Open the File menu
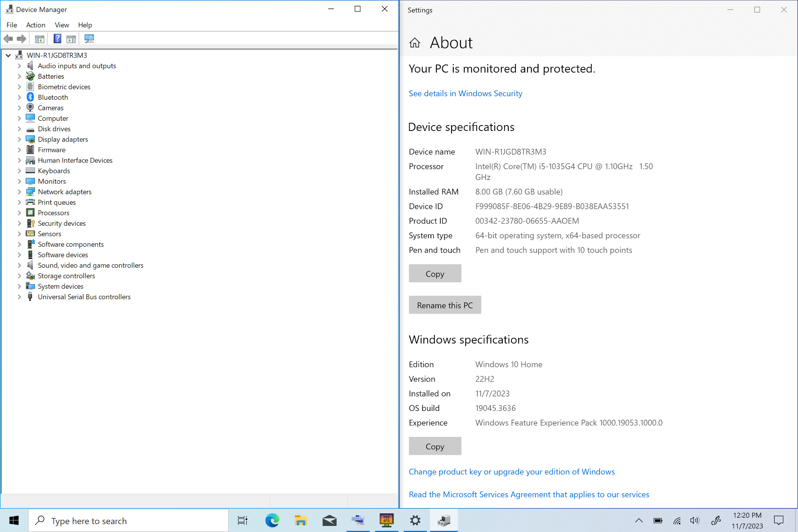 point(12,25)
